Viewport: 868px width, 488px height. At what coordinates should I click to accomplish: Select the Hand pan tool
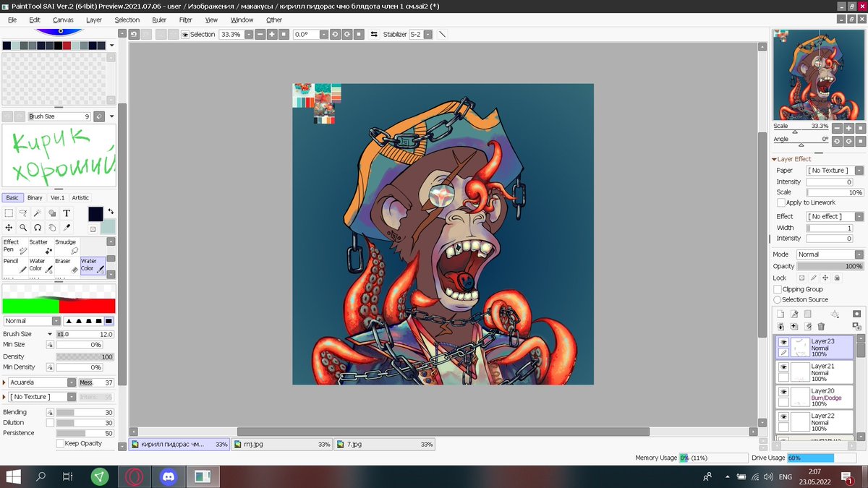[52, 228]
